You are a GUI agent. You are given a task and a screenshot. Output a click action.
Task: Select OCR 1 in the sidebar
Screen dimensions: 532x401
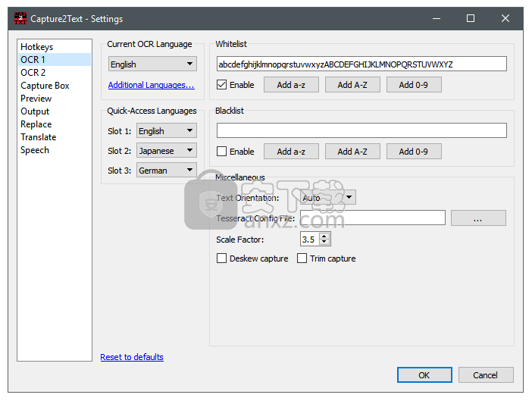click(x=55, y=60)
